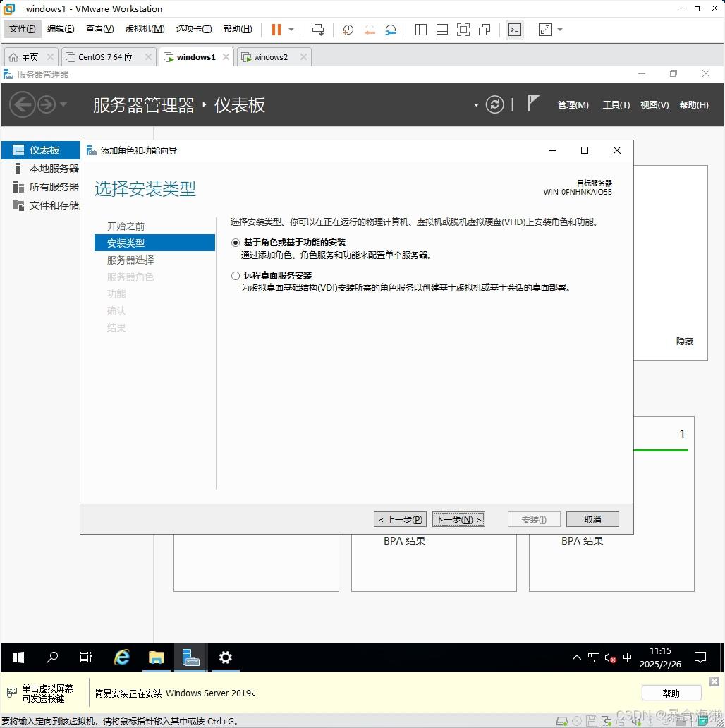This screenshot has width=725, height=728.
Task: Show hidden system tray icons
Action: click(x=577, y=657)
